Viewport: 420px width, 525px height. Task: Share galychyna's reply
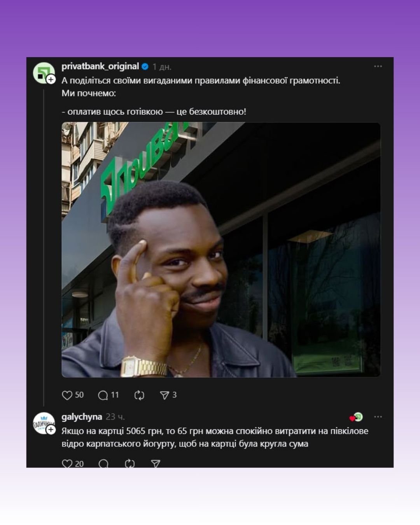156,463
